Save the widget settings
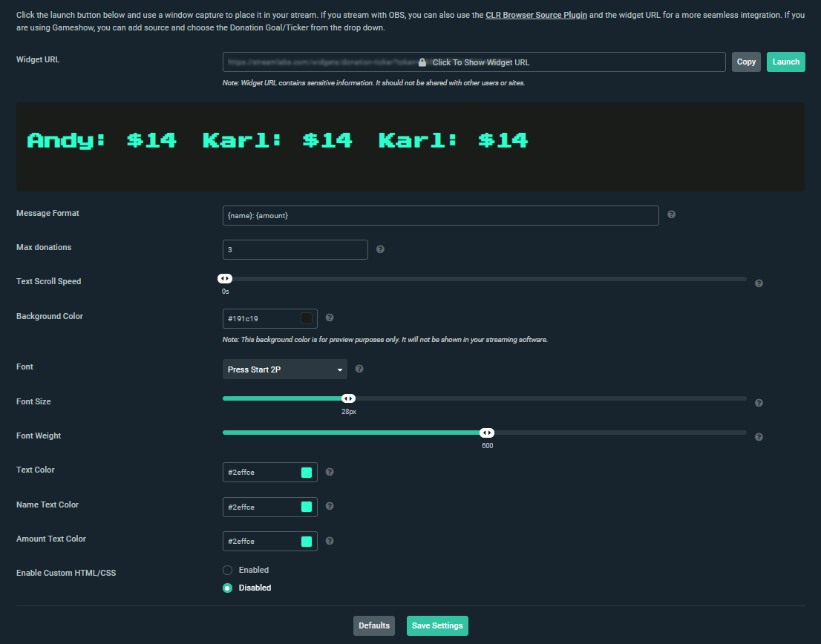821x644 pixels. click(437, 625)
